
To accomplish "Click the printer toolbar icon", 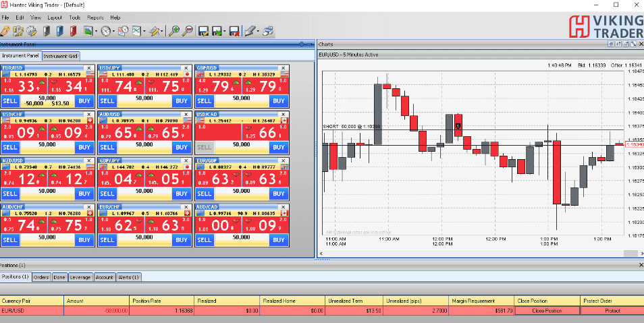I will (268, 31).
